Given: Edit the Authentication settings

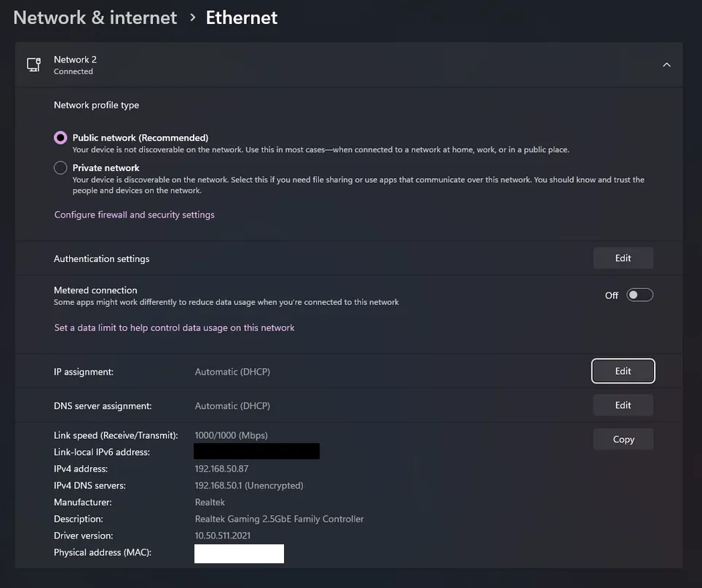Looking at the screenshot, I should [623, 258].
